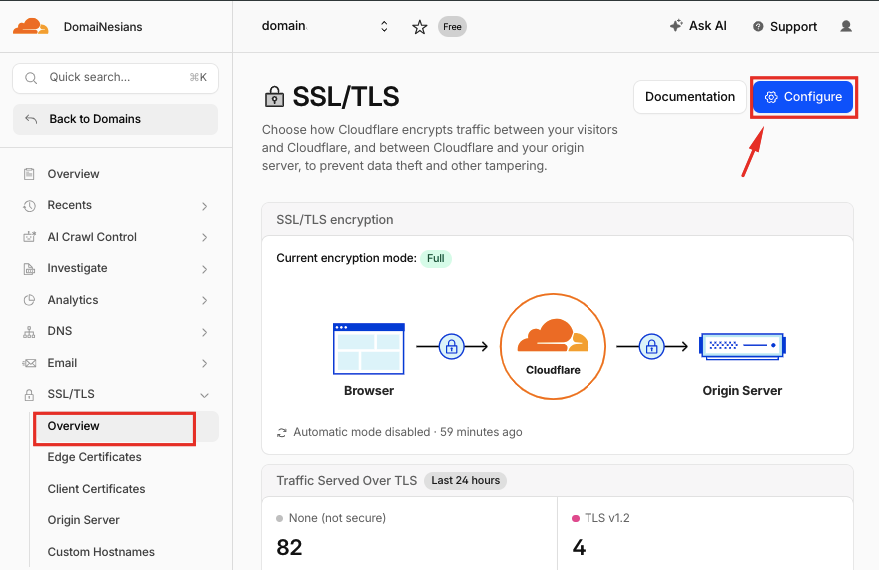This screenshot has width=879, height=570.
Task: Click the Last 24 hours badge
Action: tap(465, 481)
